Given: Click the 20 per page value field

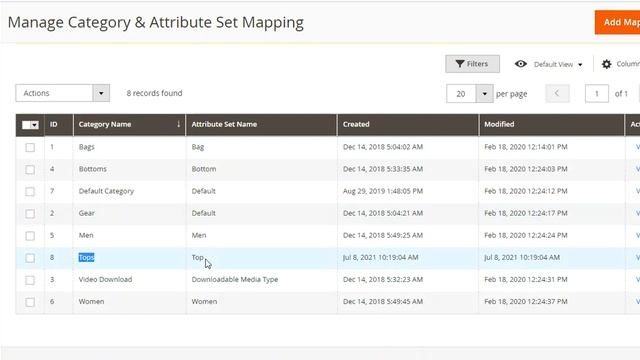Looking at the screenshot, I should click(461, 94).
